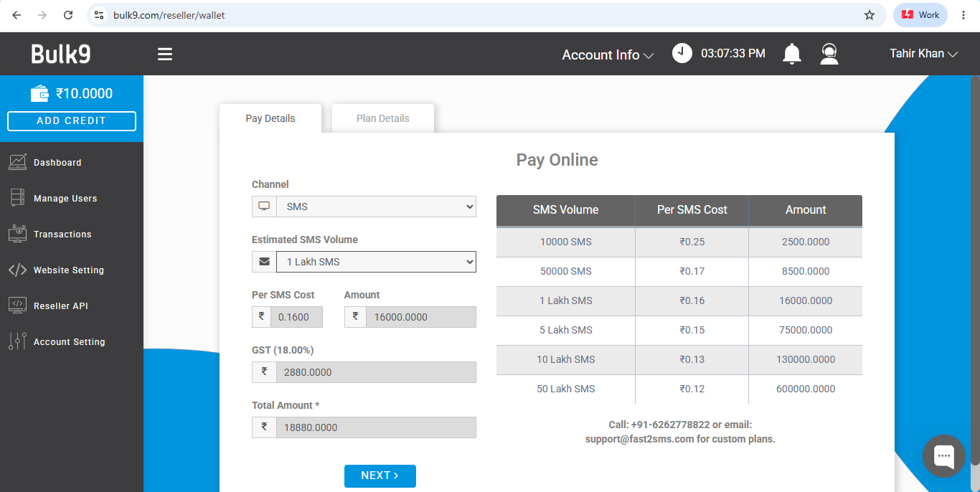This screenshot has width=980, height=492.
Task: Click the 130000.0000 amount cell
Action: click(806, 360)
